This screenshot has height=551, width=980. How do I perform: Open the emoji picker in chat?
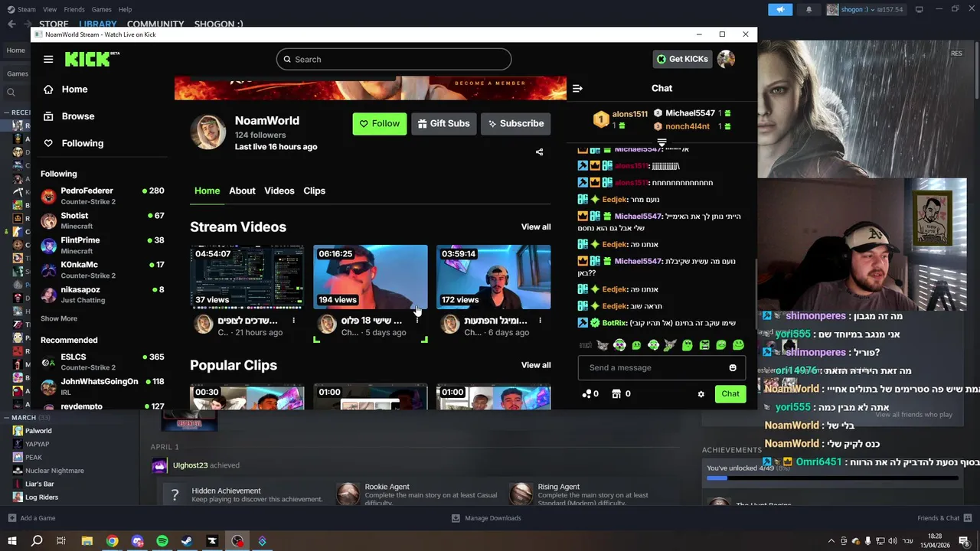(x=733, y=367)
